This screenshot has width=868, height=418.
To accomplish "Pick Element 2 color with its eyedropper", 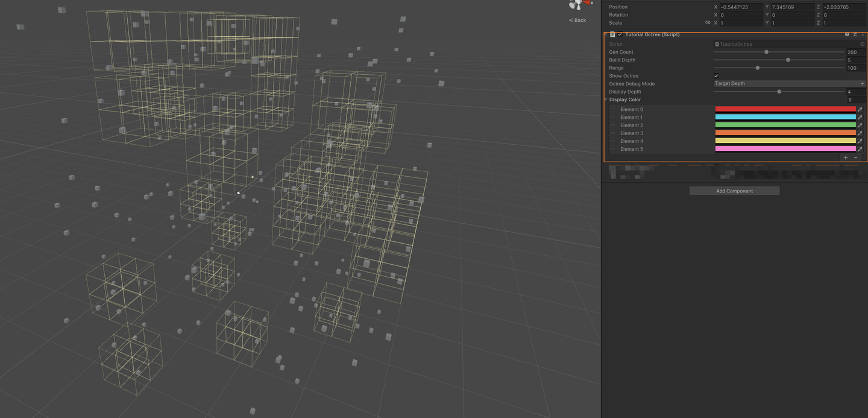I will [860, 125].
